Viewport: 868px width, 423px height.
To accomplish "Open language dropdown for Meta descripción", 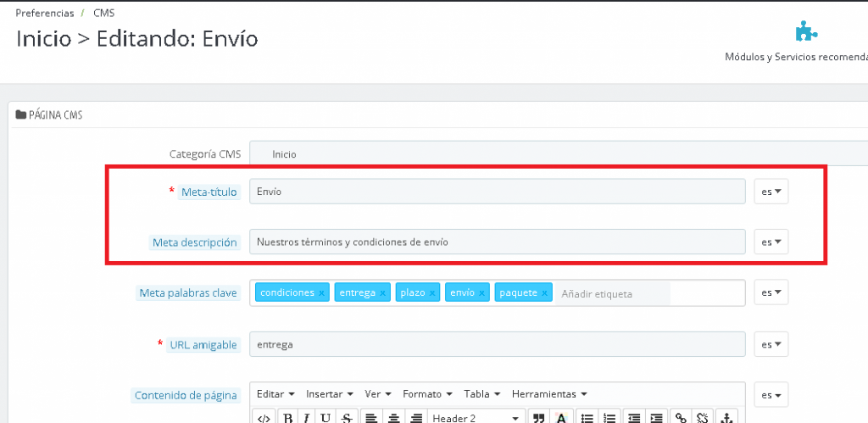I will (771, 242).
